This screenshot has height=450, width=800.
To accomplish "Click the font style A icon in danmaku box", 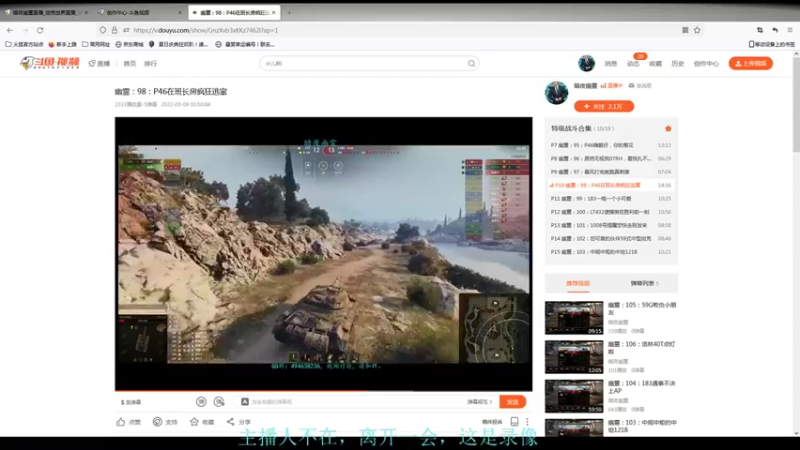I will pyautogui.click(x=245, y=402).
